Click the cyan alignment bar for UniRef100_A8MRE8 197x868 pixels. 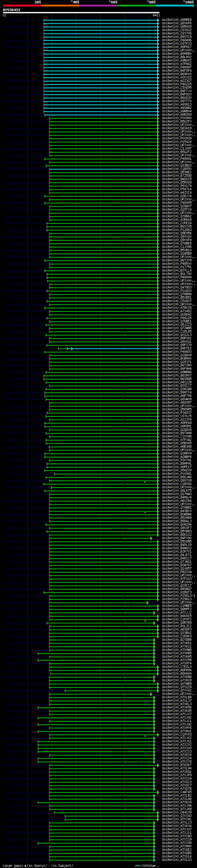click(x=101, y=20)
